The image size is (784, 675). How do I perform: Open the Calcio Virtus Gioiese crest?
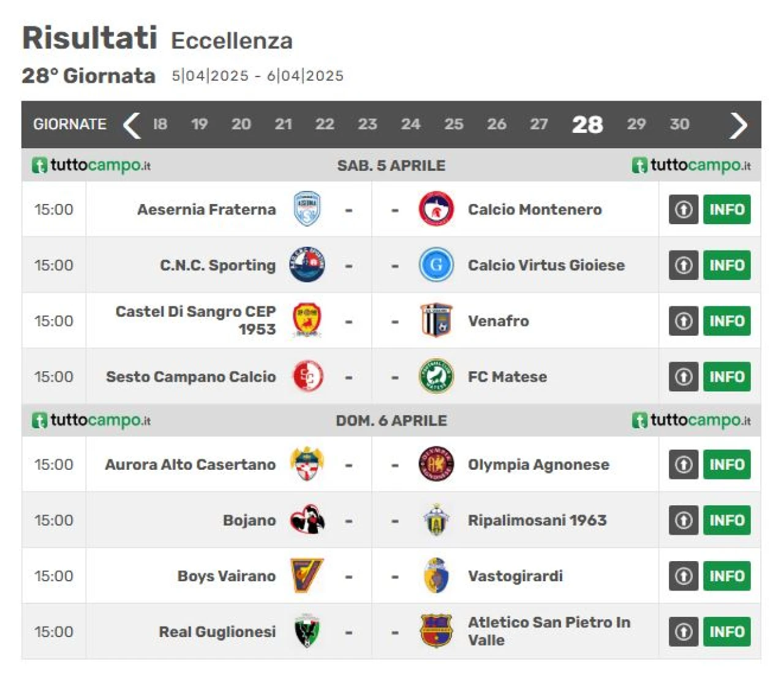pyautogui.click(x=436, y=265)
